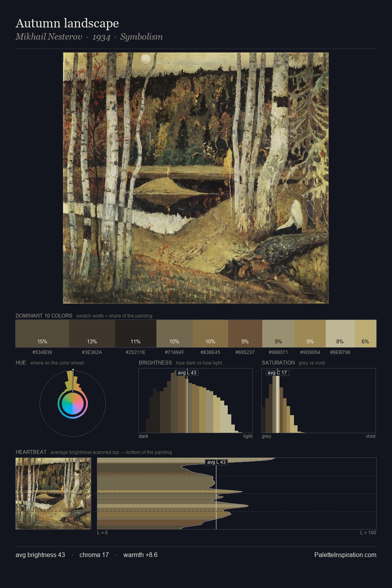Click 'avg L 43' label in brightness chart
Viewport: 392px width, 588px height.
click(187, 373)
